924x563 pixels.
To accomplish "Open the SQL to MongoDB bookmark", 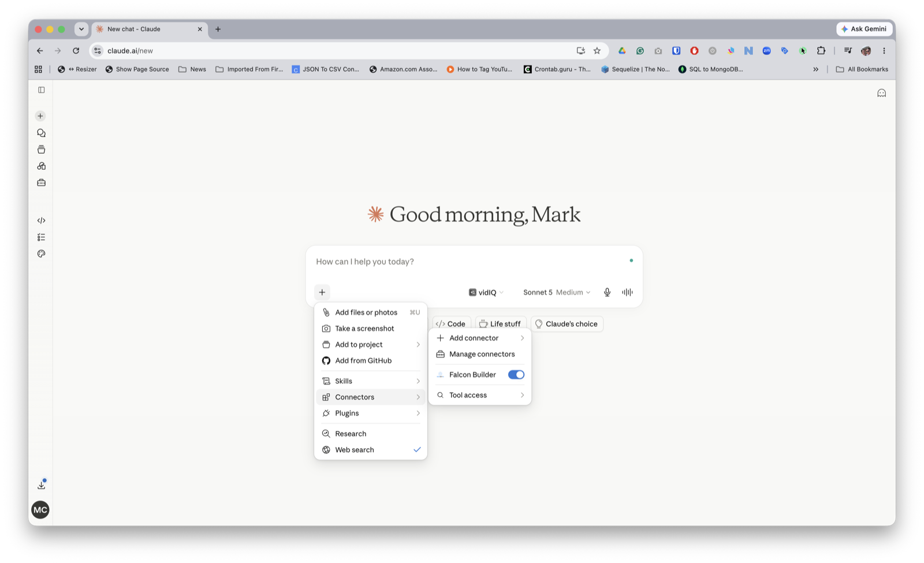I will [711, 69].
